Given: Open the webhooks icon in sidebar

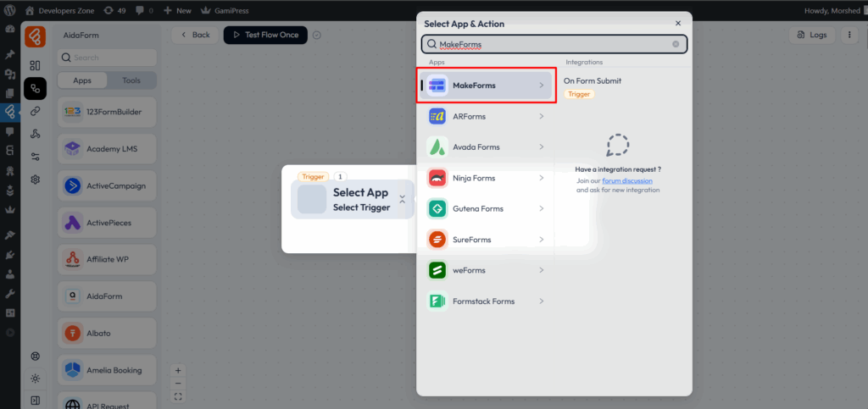Looking at the screenshot, I should point(35,134).
